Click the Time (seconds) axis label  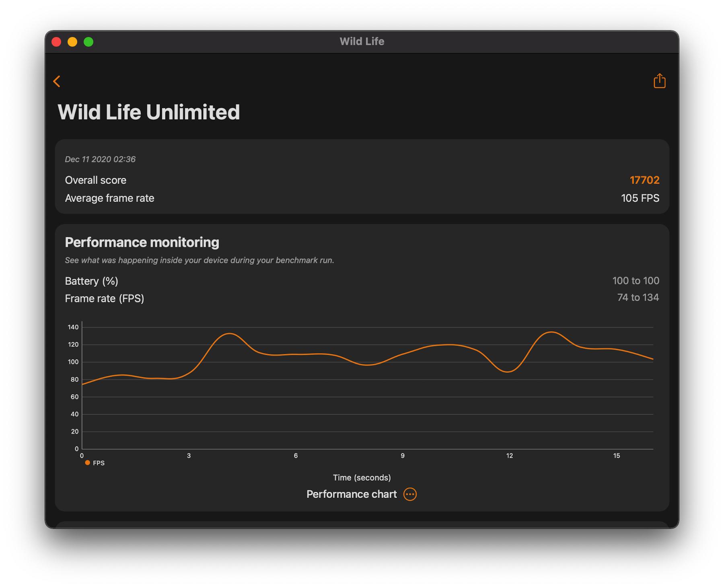(x=362, y=478)
